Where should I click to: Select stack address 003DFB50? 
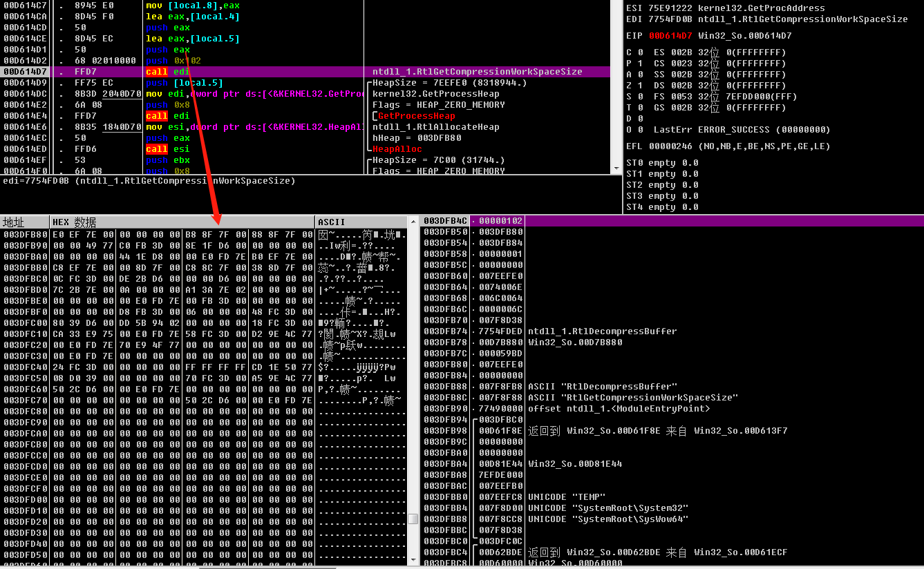445,232
